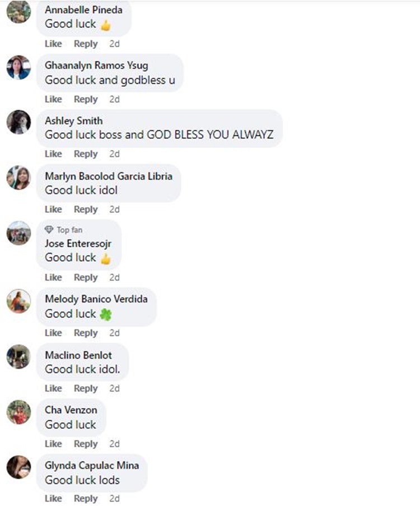The height and width of the screenshot is (506, 420).
Task: Click Ghaanalyn Ramos Ysug's avatar
Action: coord(18,67)
